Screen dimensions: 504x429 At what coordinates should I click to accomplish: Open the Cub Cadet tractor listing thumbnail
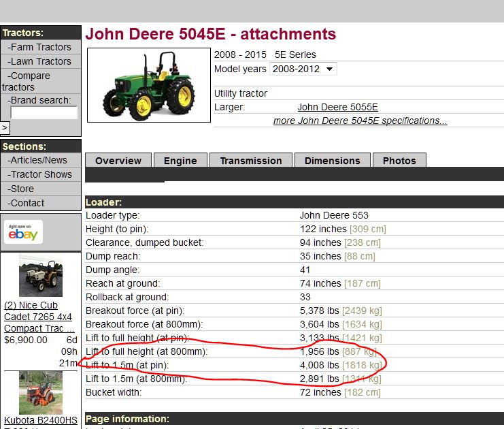[40, 276]
